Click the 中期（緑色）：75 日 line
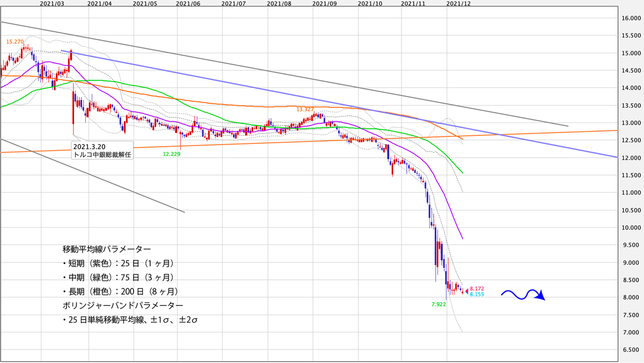Screen dimensions: 644x363 pyautogui.click(x=118, y=278)
